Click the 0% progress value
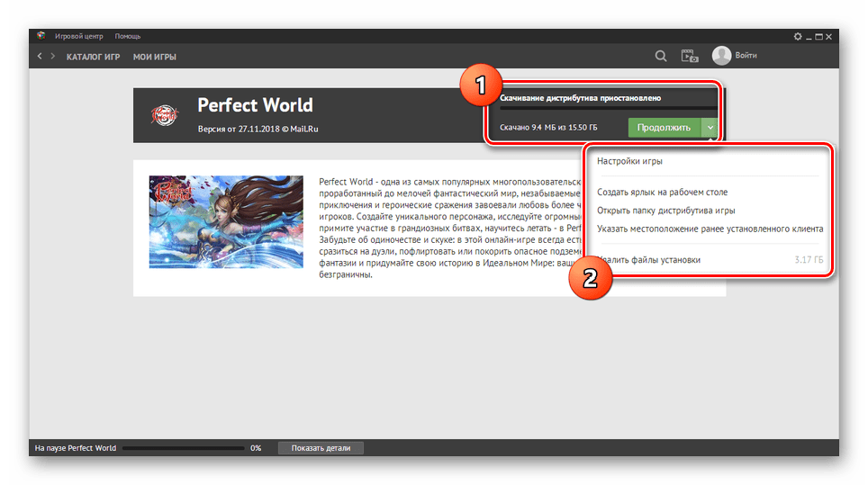The height and width of the screenshot is (485, 868). click(x=256, y=448)
